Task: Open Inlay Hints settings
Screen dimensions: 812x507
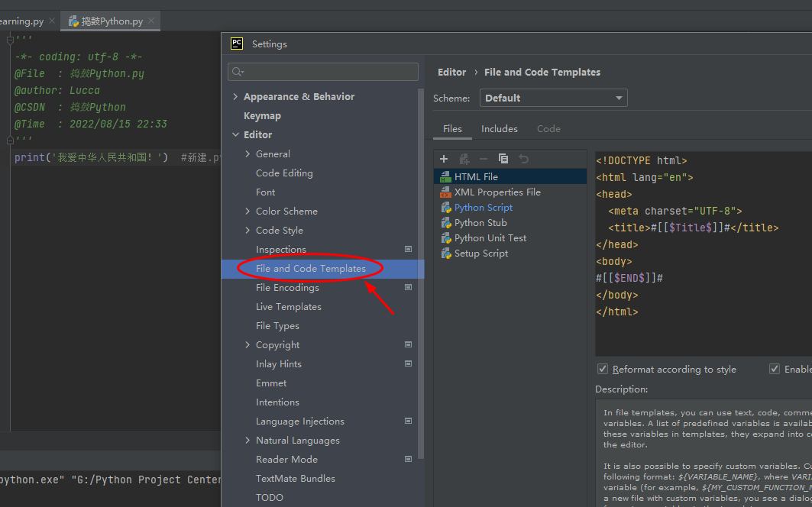Action: (279, 363)
